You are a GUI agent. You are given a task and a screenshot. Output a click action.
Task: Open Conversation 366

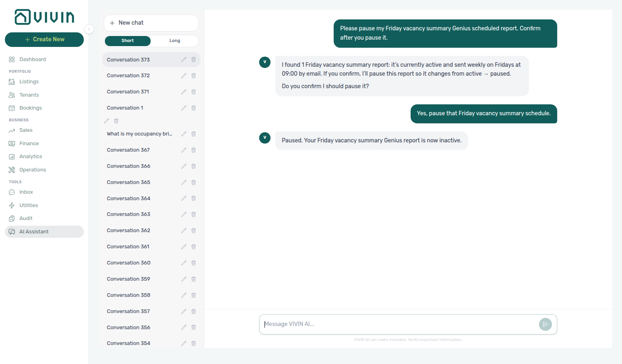tap(151, 166)
